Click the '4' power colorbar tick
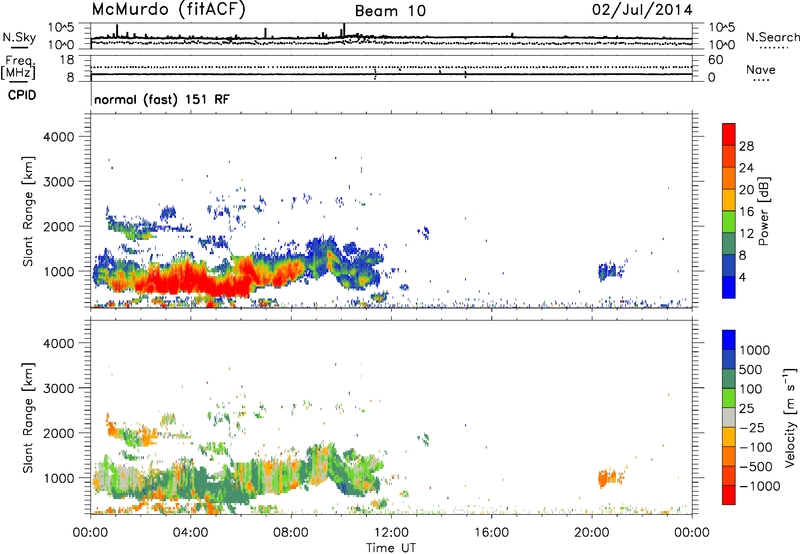This screenshot has height=554, width=800. [742, 277]
